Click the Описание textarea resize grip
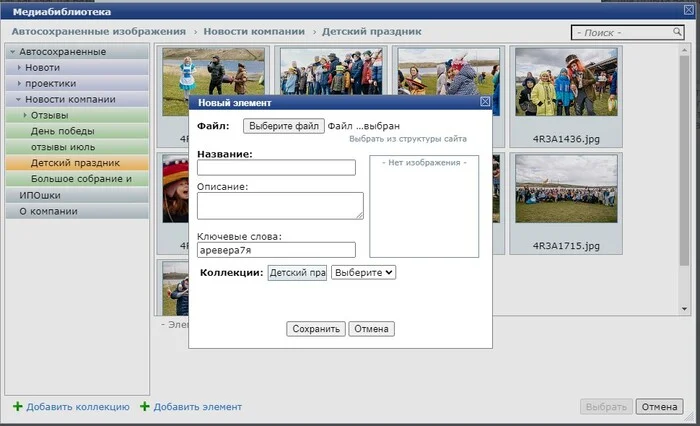 (x=360, y=216)
